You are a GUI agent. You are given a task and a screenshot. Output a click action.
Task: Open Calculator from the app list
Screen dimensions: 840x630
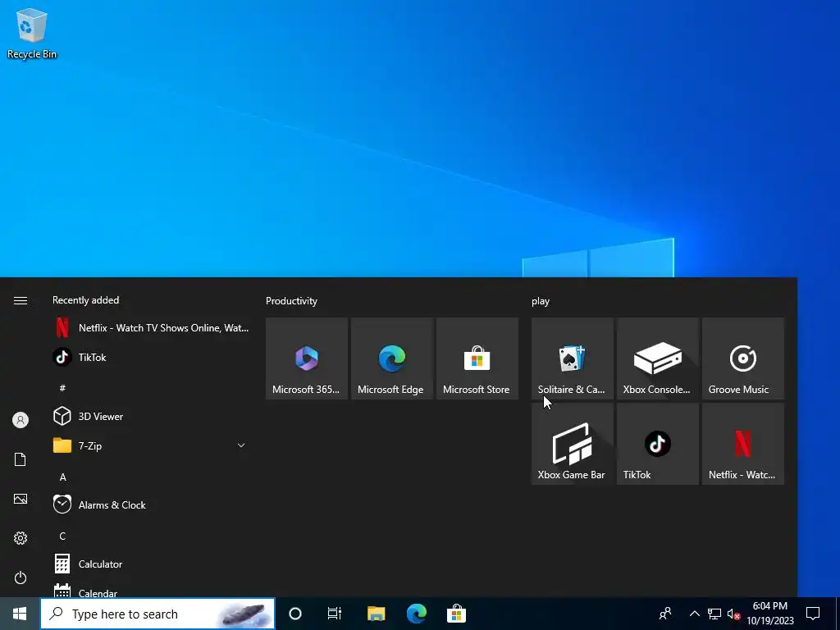click(x=152, y=564)
